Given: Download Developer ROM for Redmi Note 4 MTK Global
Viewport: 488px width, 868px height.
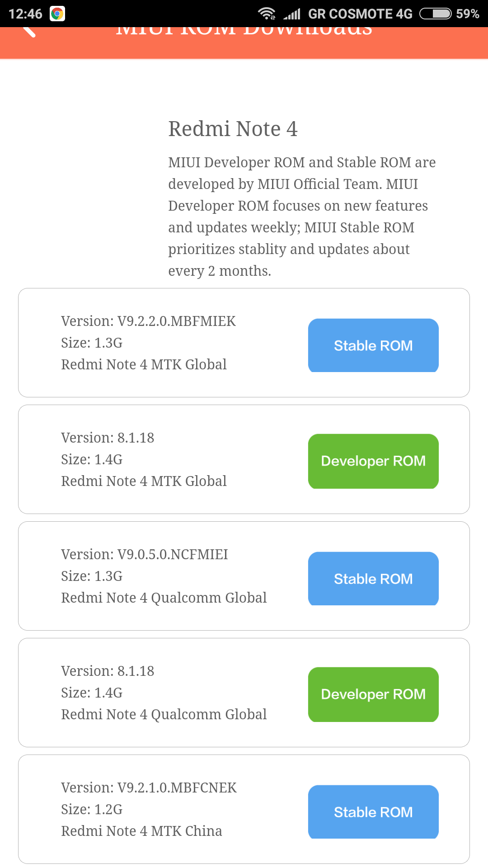Looking at the screenshot, I should 373,461.
